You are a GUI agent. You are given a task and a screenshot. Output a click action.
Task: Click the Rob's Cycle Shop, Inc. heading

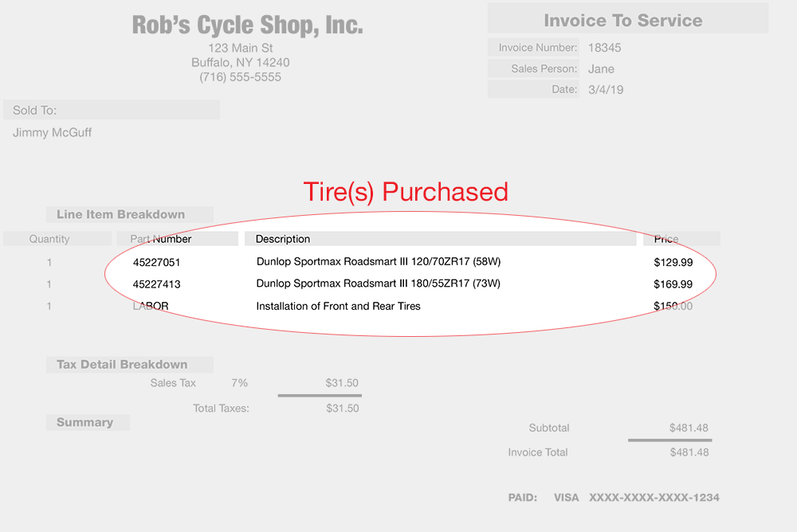[247, 25]
